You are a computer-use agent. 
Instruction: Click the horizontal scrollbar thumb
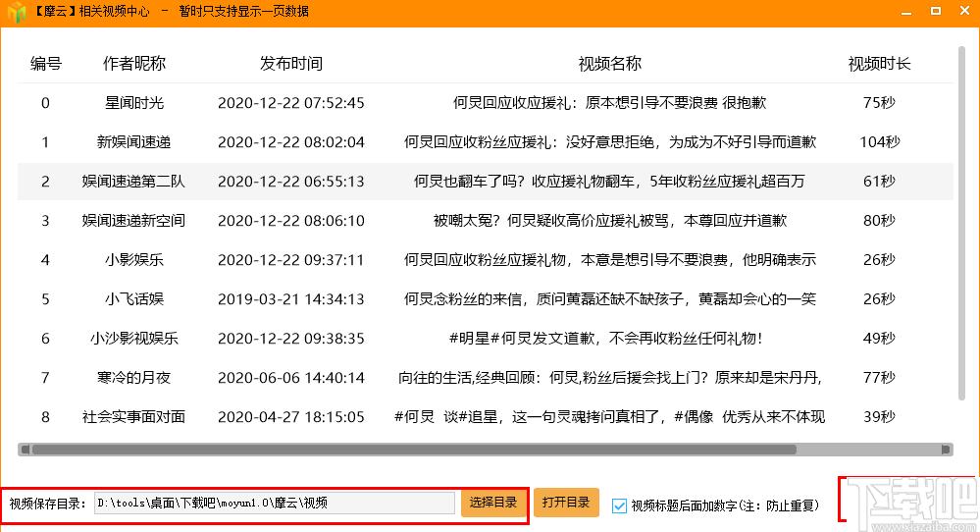[414, 450]
